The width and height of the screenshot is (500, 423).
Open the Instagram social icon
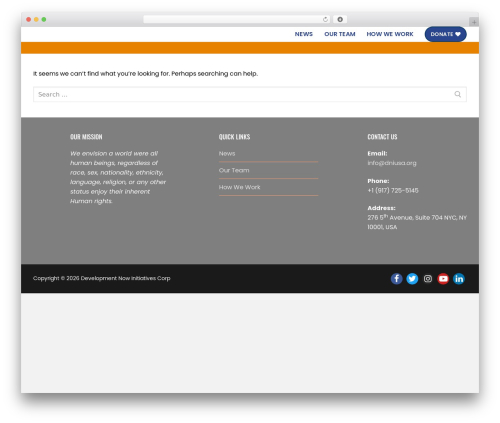pos(428,279)
